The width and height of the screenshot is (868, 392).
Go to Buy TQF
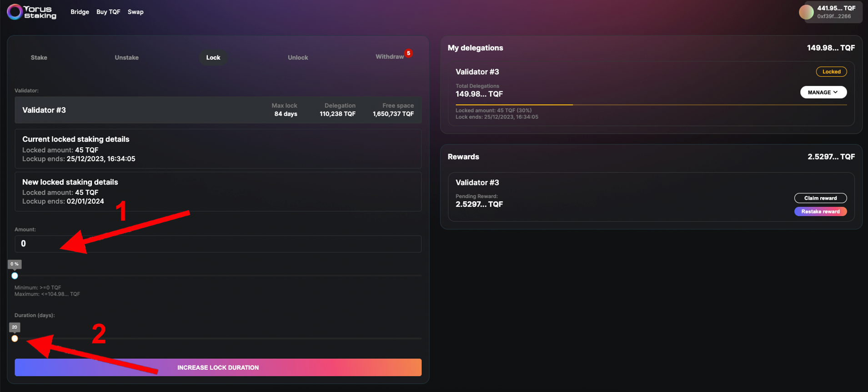point(108,12)
